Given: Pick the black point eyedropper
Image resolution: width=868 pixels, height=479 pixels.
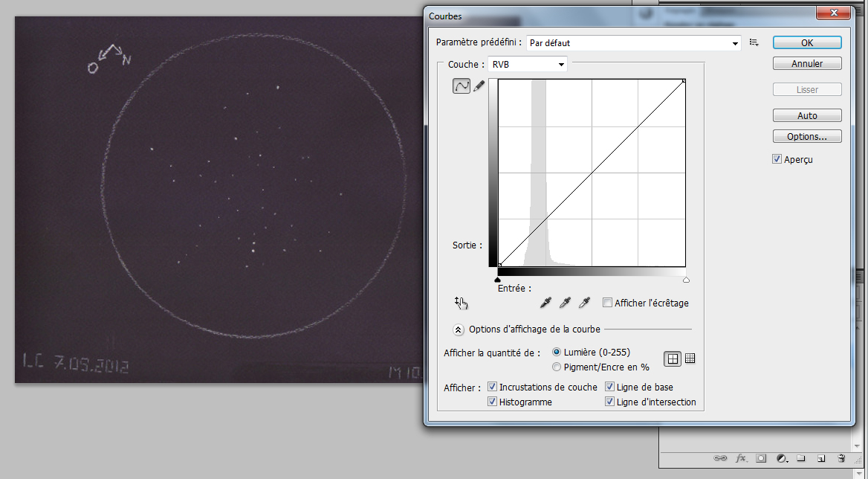Looking at the screenshot, I should tap(545, 303).
